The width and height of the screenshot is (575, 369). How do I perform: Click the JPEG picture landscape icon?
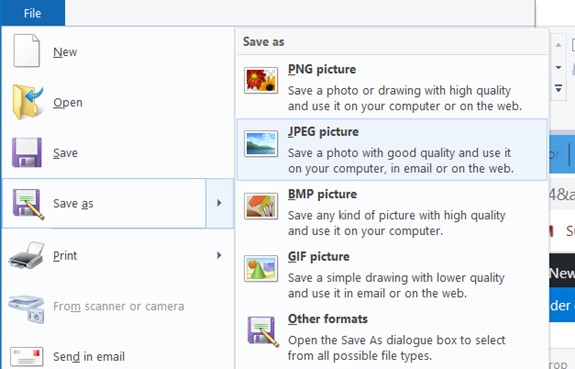point(261,143)
